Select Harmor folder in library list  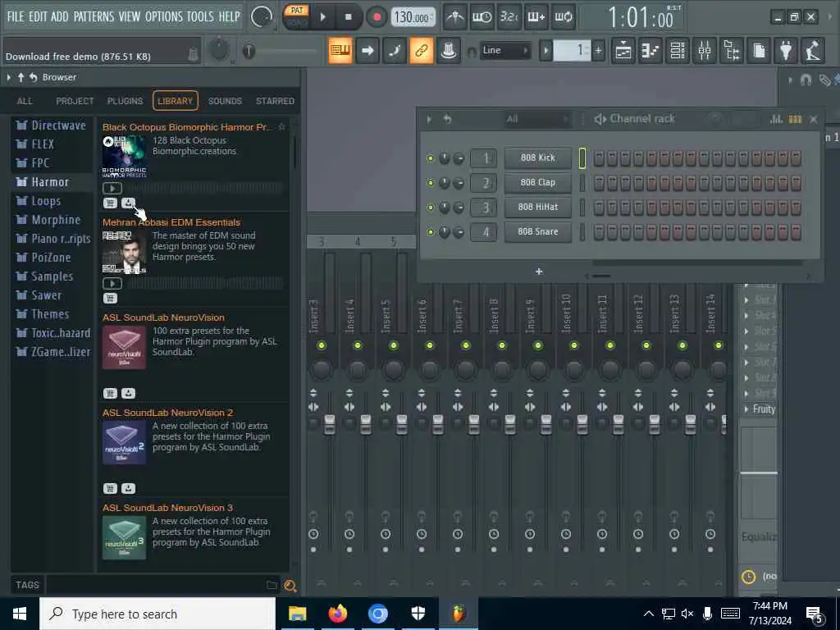52,182
